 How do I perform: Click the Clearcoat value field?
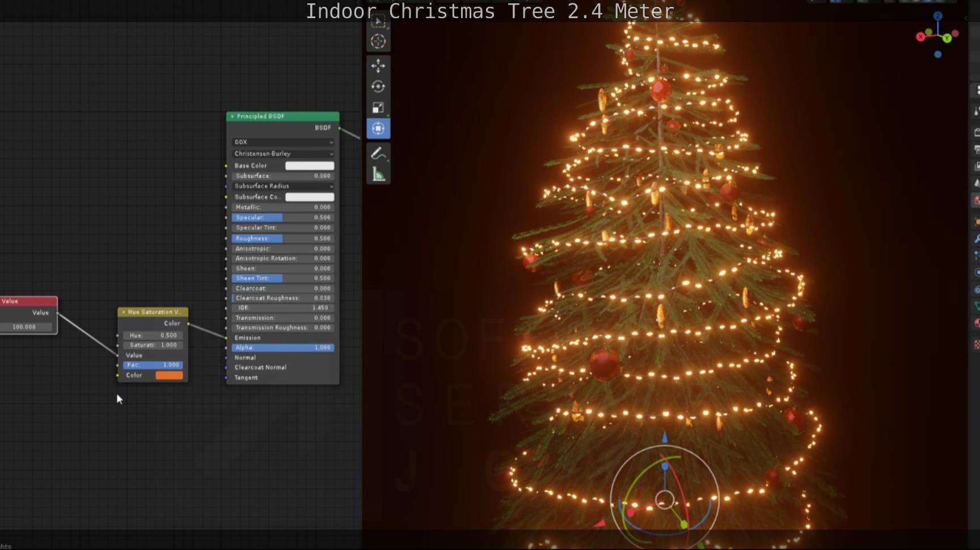tap(283, 289)
